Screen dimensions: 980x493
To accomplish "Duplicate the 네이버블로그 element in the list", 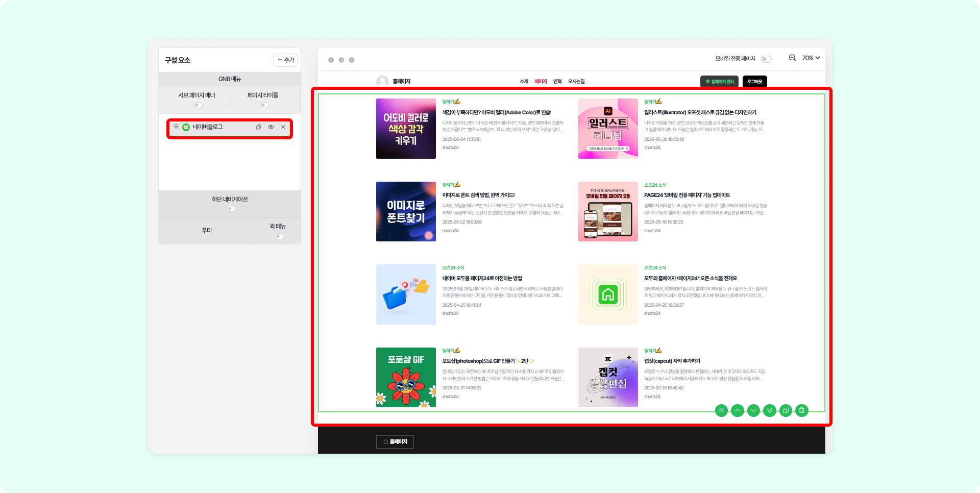I will [259, 127].
